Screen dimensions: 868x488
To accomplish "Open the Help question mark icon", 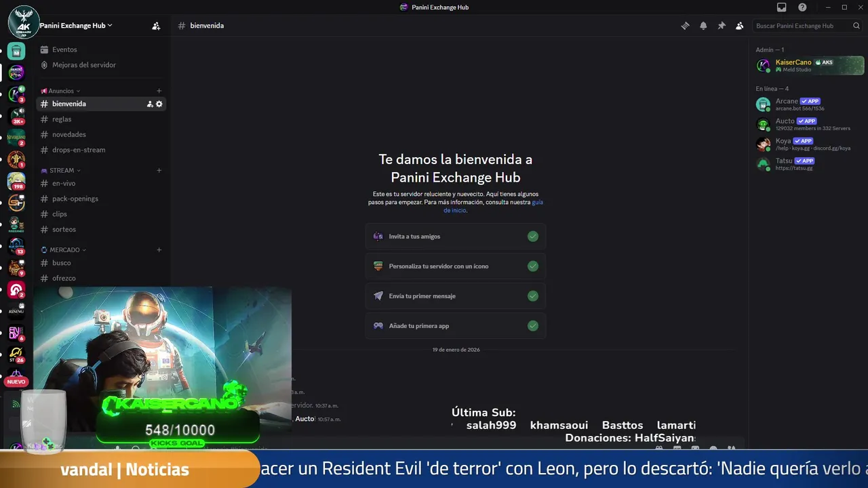I will click(802, 7).
